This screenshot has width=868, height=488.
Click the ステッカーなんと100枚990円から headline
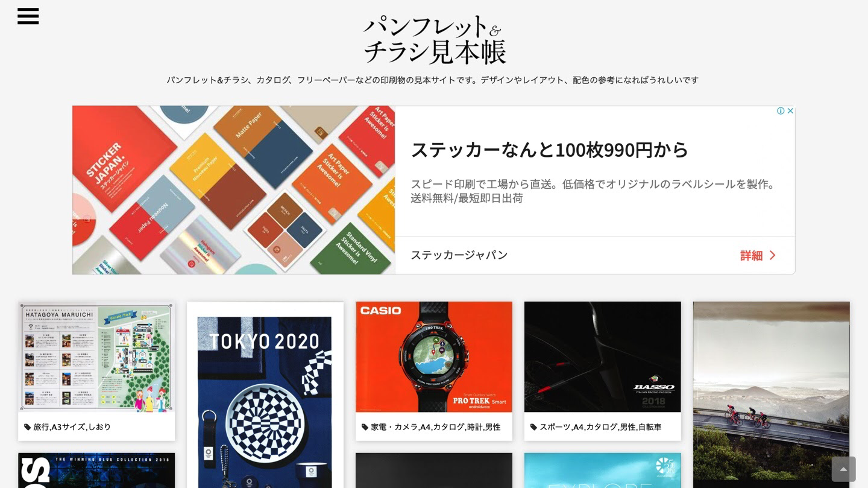point(549,150)
